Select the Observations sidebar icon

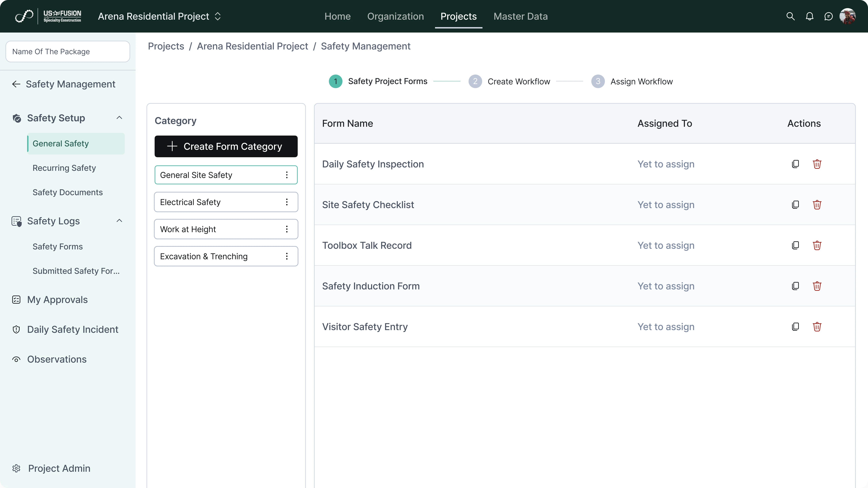point(16,359)
